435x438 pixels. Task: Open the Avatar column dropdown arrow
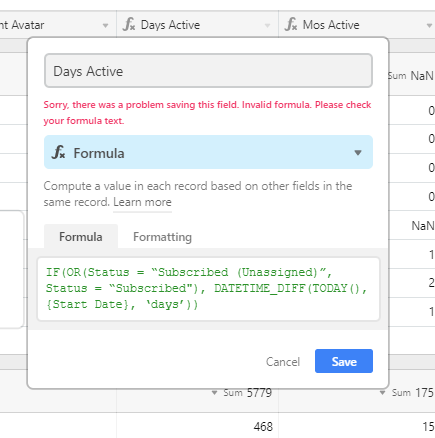105,25
